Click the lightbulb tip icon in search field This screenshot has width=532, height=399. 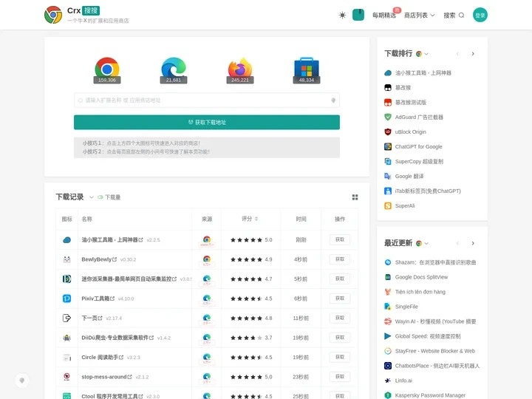tap(333, 100)
